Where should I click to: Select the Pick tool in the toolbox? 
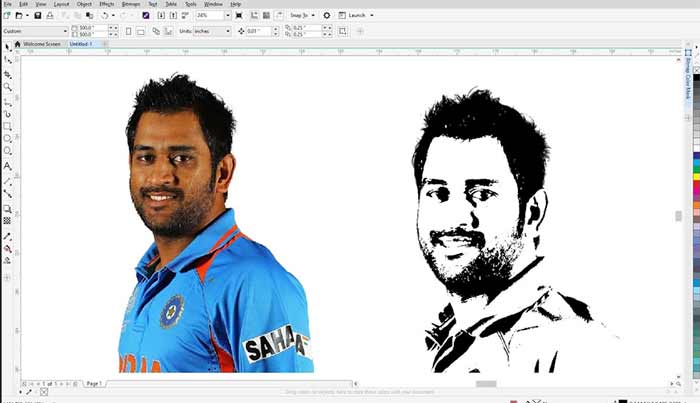[8, 47]
